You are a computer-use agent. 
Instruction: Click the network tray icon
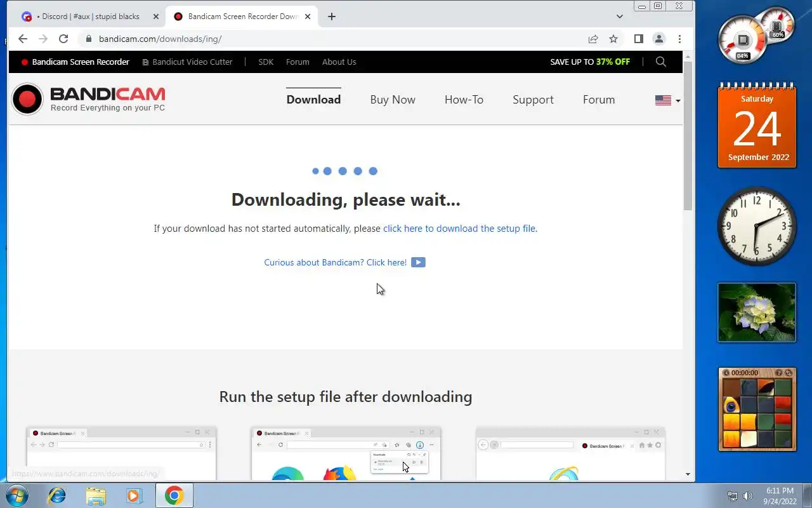(733, 496)
